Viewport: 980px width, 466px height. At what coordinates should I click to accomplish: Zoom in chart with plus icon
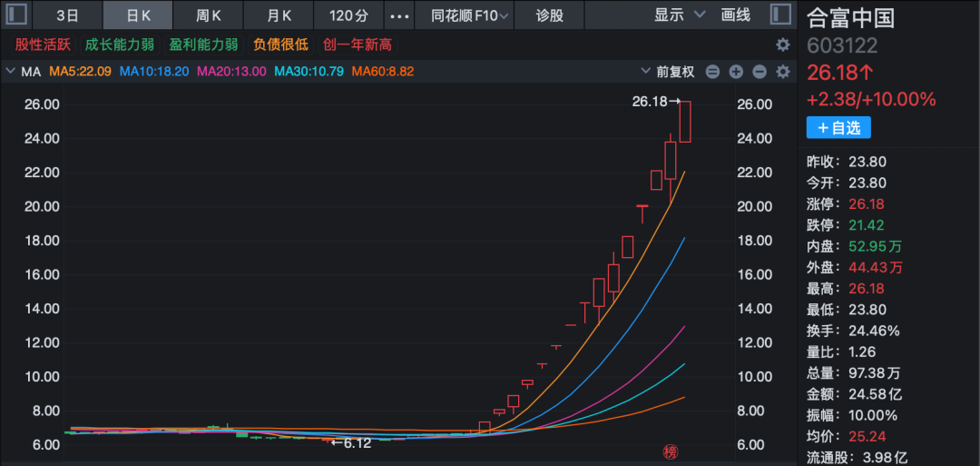click(736, 72)
